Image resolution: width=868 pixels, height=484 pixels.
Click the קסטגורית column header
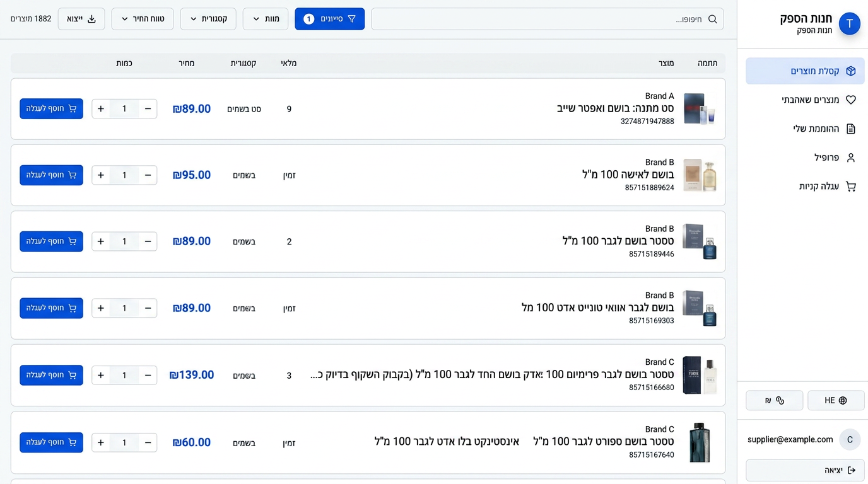click(243, 63)
